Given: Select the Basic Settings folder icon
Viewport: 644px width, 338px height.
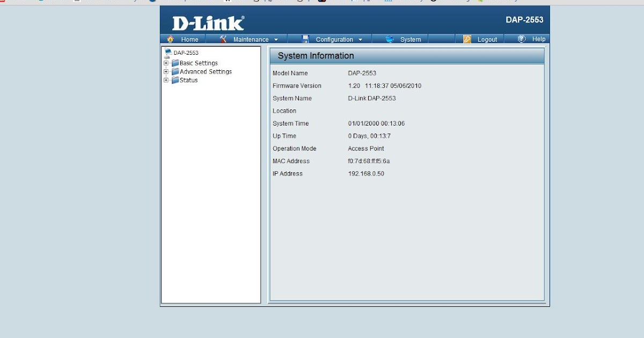Looking at the screenshot, I should coord(175,63).
